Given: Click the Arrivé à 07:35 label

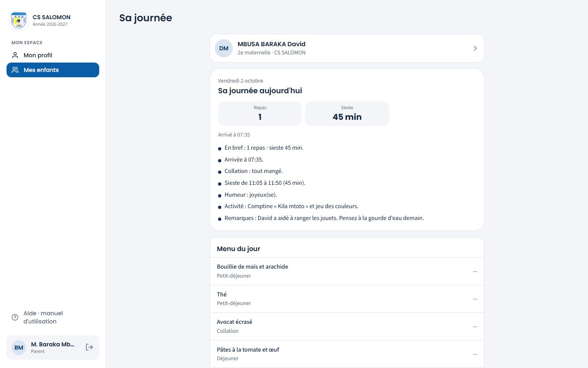Looking at the screenshot, I should coord(234,135).
